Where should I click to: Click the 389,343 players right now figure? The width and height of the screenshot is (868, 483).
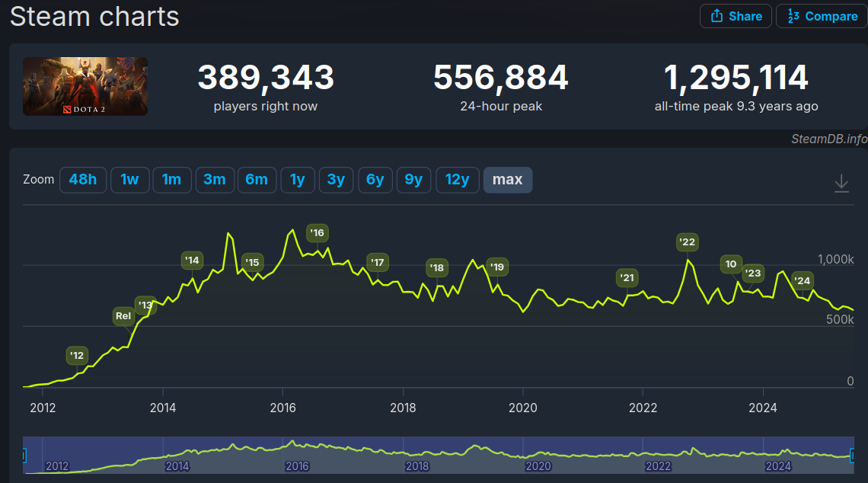click(266, 77)
